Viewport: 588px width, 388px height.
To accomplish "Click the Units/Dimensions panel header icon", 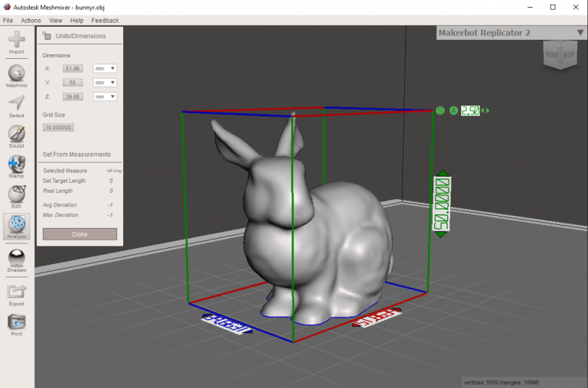I will coord(47,36).
